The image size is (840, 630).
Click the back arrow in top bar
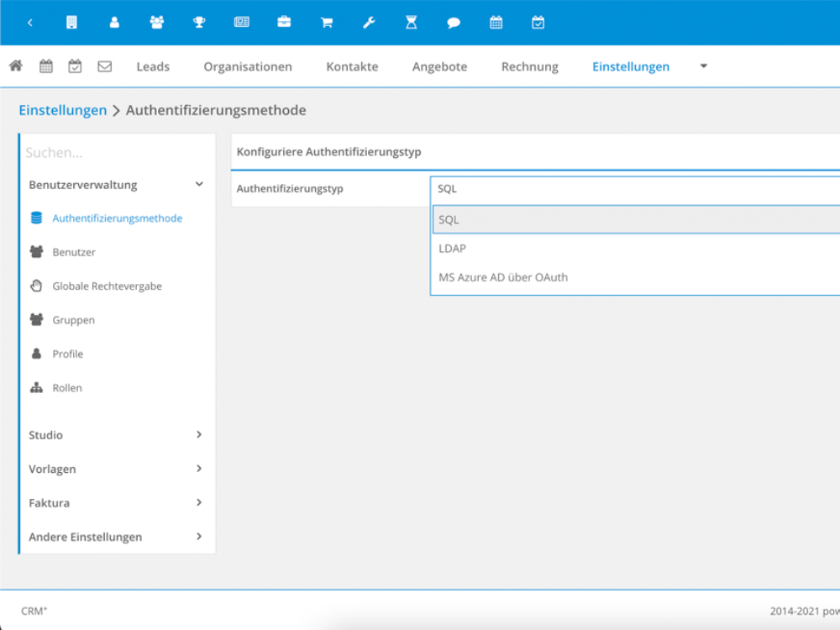(30, 23)
